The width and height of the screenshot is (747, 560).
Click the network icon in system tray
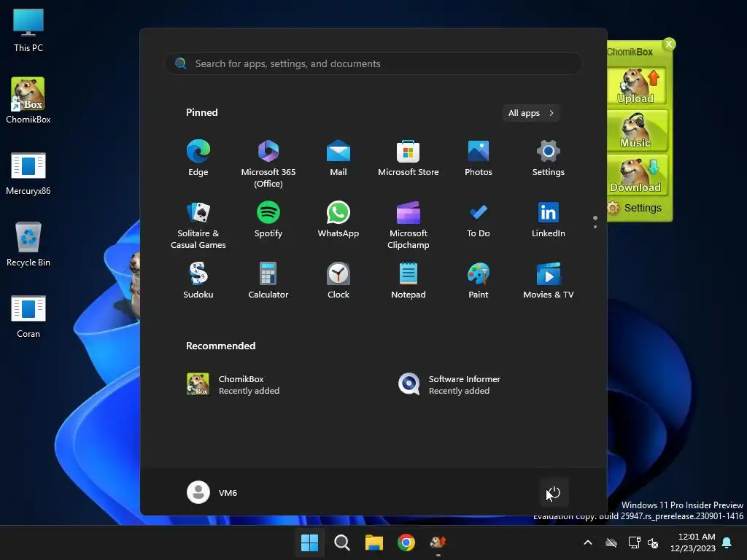[x=634, y=542]
